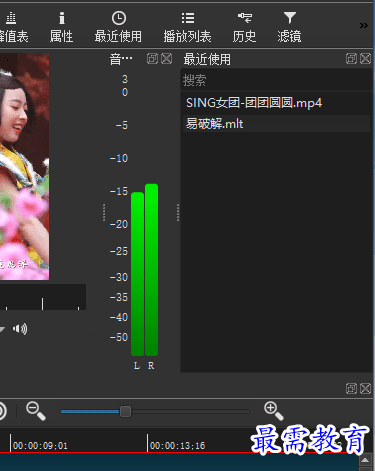
Task: Open the Properties (属性) panel
Action: click(x=62, y=27)
